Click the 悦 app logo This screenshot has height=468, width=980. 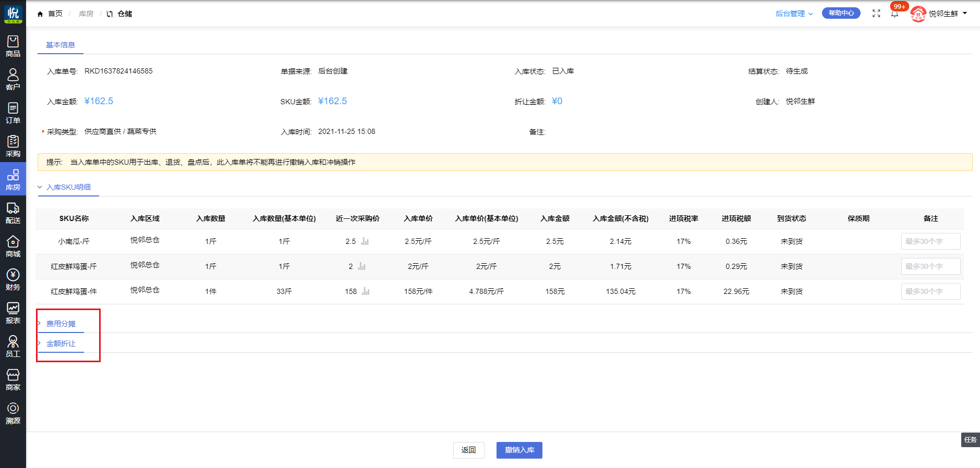[13, 14]
